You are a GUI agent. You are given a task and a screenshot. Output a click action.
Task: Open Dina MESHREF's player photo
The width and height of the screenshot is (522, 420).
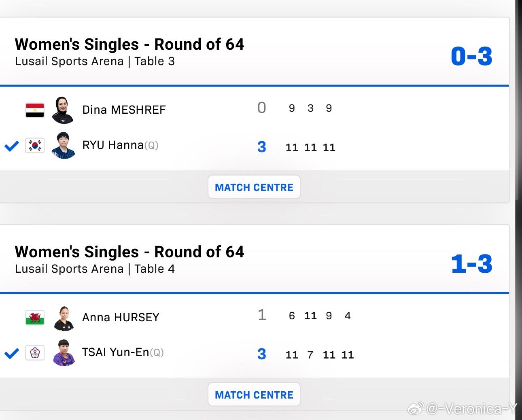(63, 110)
